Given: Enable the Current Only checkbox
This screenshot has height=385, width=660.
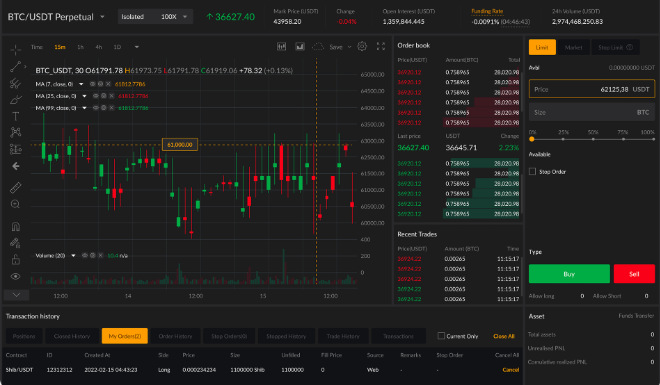Looking at the screenshot, I should click(x=441, y=336).
